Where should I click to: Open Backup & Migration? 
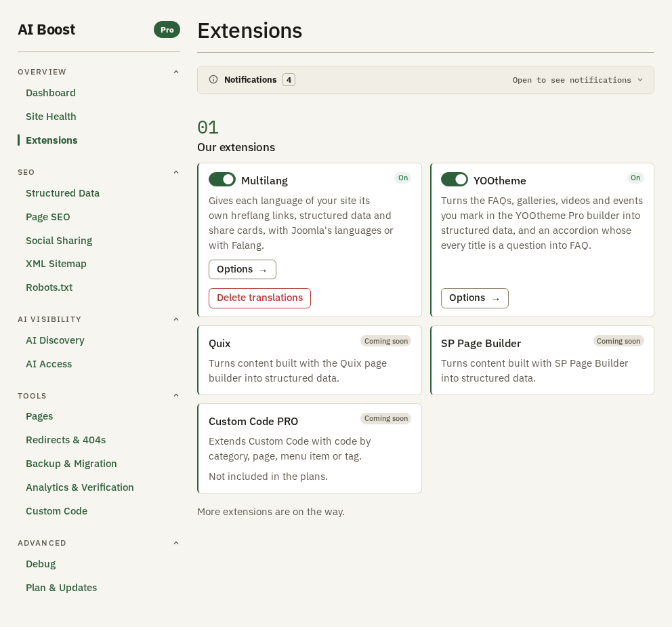point(71,464)
